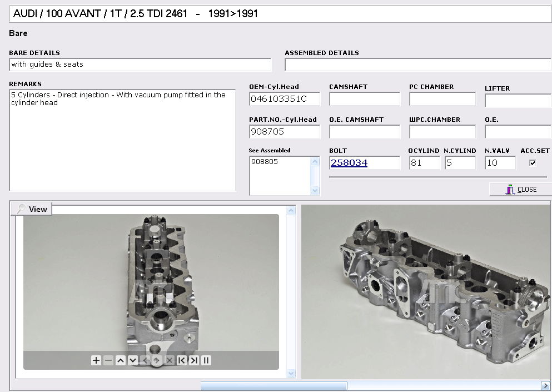
Task: Pause the image slideshow
Action: 206,360
